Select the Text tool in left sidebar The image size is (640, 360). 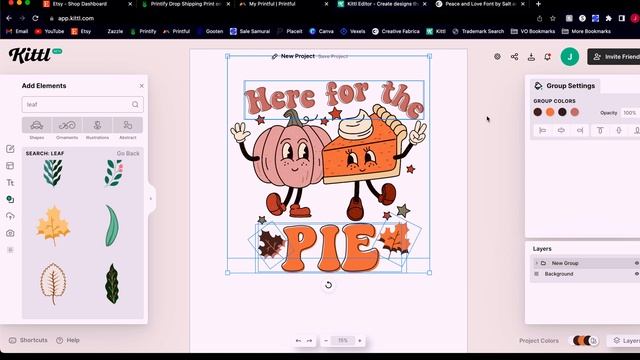(10, 182)
